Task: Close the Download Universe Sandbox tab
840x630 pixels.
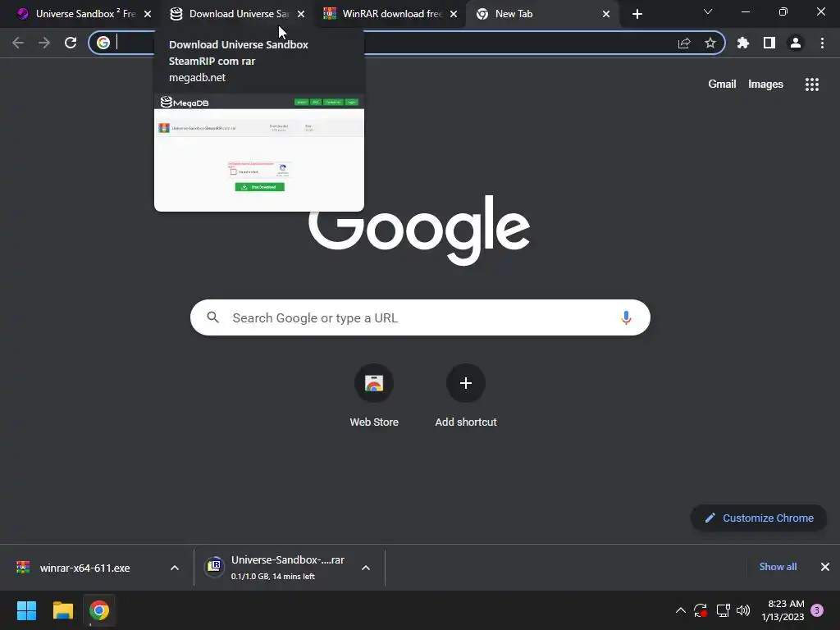Action: pyautogui.click(x=301, y=14)
